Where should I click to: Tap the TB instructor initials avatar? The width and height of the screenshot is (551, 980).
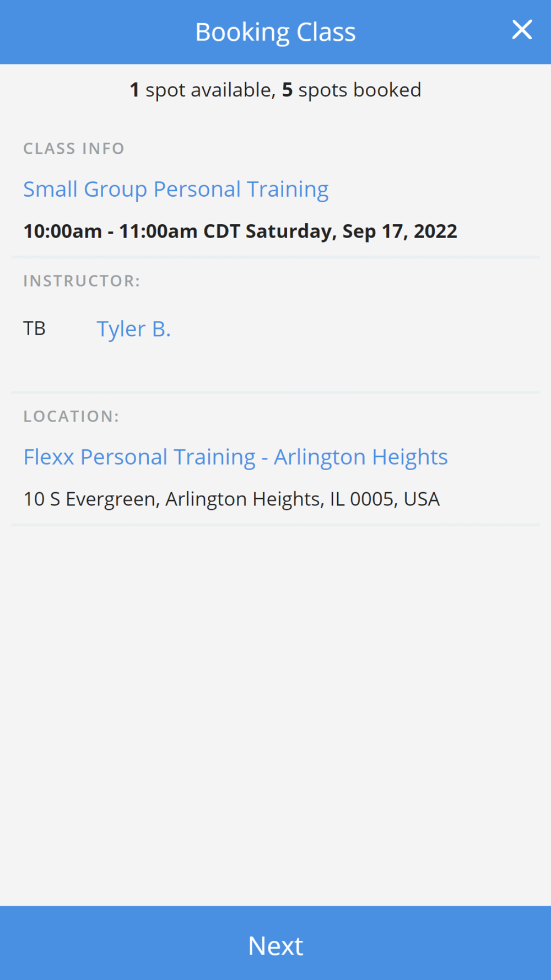(x=34, y=329)
